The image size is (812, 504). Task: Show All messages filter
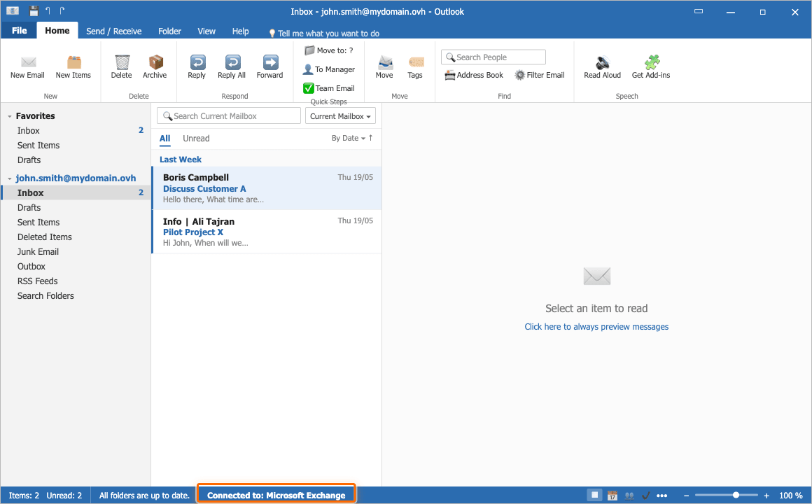(164, 139)
